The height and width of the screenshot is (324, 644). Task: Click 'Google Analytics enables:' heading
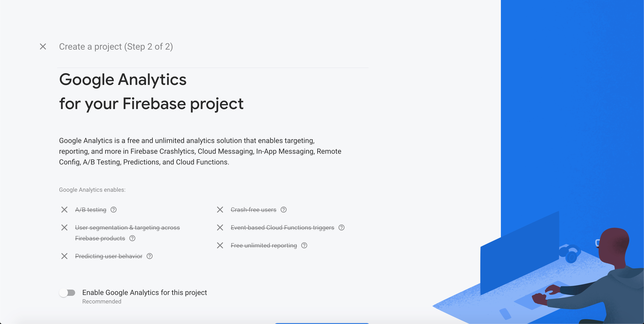tap(92, 190)
